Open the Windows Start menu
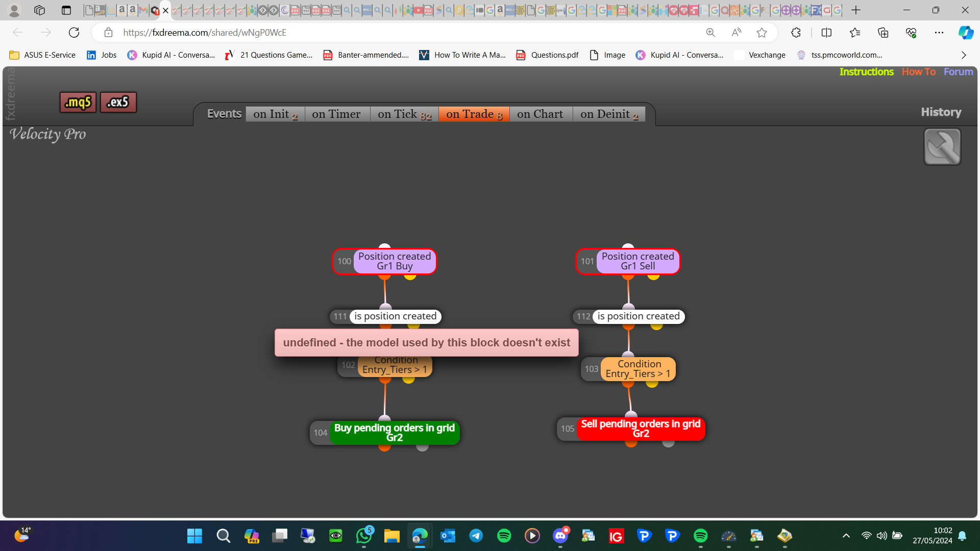Screen dimensions: 980x551 point(194,536)
